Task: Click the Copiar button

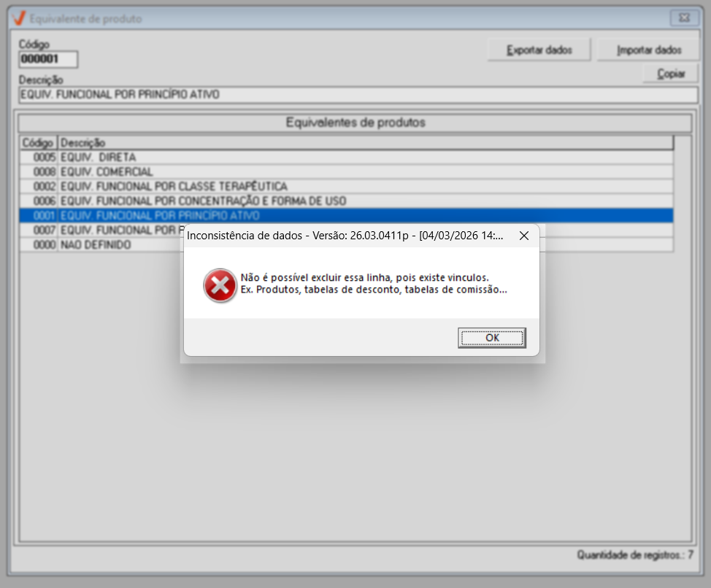Action: [x=671, y=74]
